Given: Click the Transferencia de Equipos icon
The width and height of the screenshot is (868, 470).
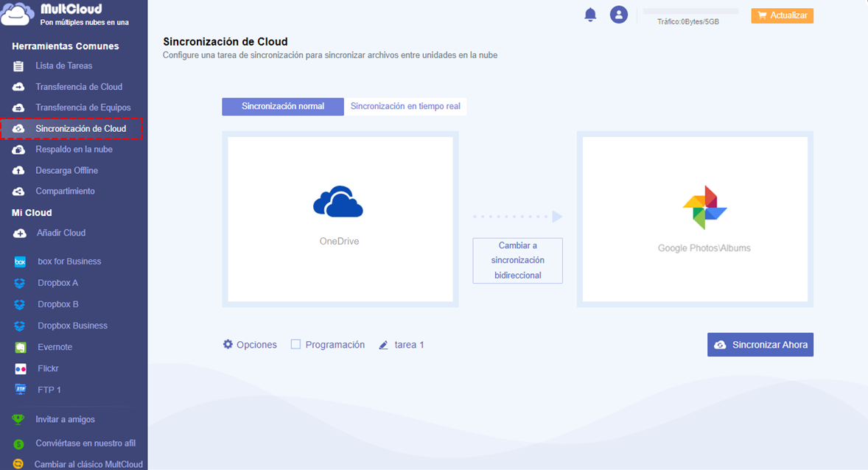Looking at the screenshot, I should 18,108.
